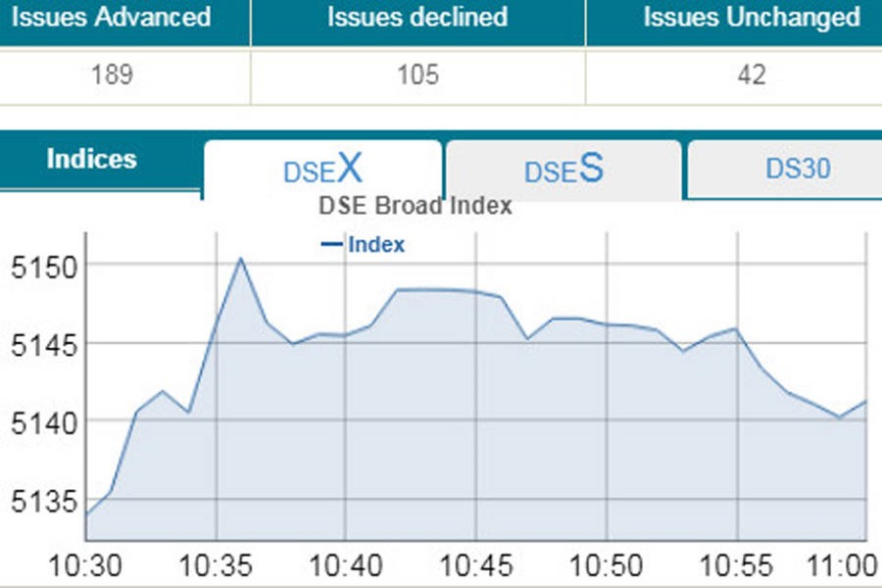The width and height of the screenshot is (882, 588).
Task: Click the advanced issues count 189
Action: [x=112, y=75]
